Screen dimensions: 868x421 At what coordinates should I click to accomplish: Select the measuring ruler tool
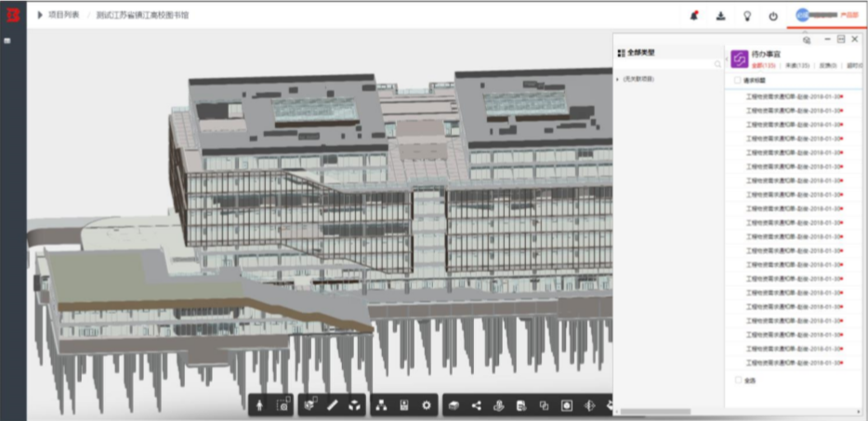point(332,405)
